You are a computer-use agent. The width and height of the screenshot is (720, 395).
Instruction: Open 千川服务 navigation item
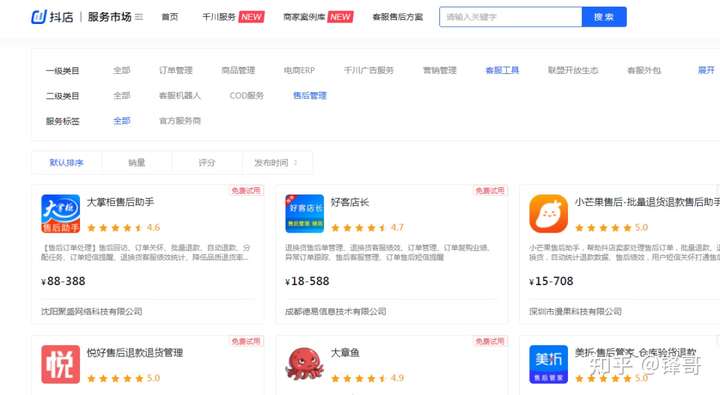click(219, 17)
